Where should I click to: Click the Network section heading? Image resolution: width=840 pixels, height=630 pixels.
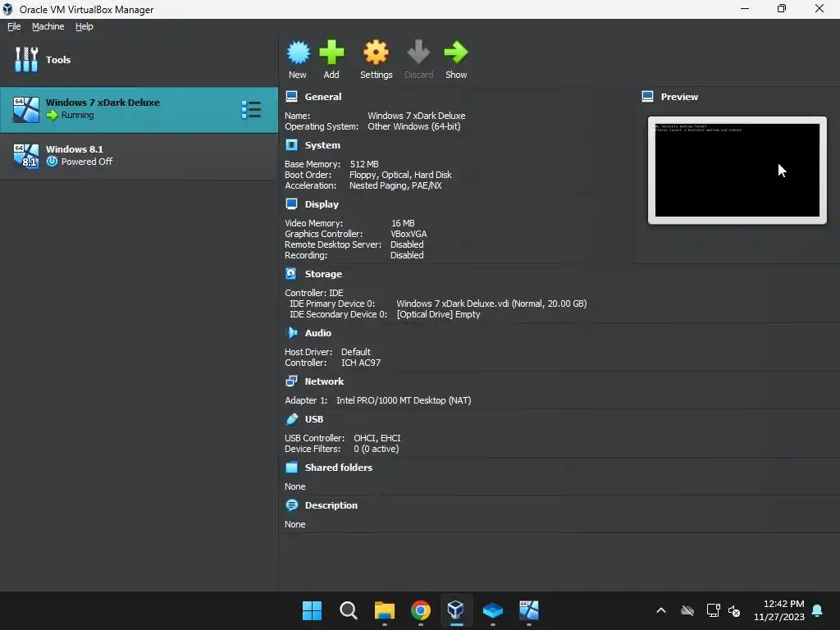(x=324, y=381)
